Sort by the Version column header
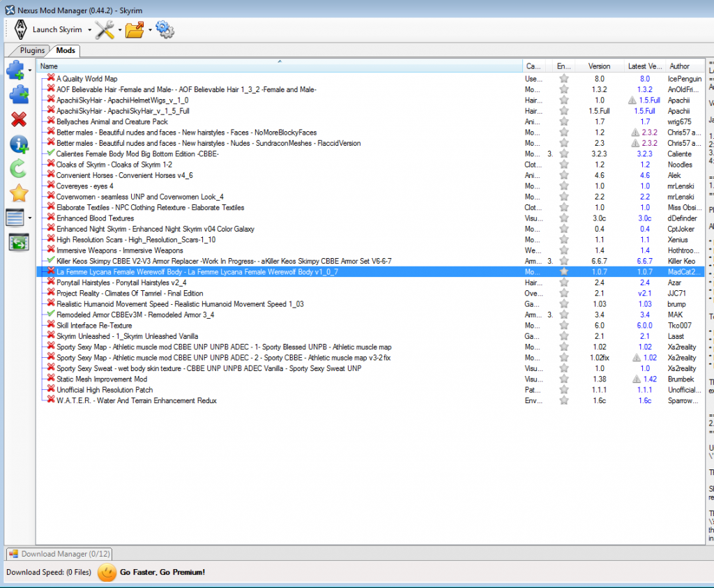Viewport: 714px width, 588px height. point(599,66)
